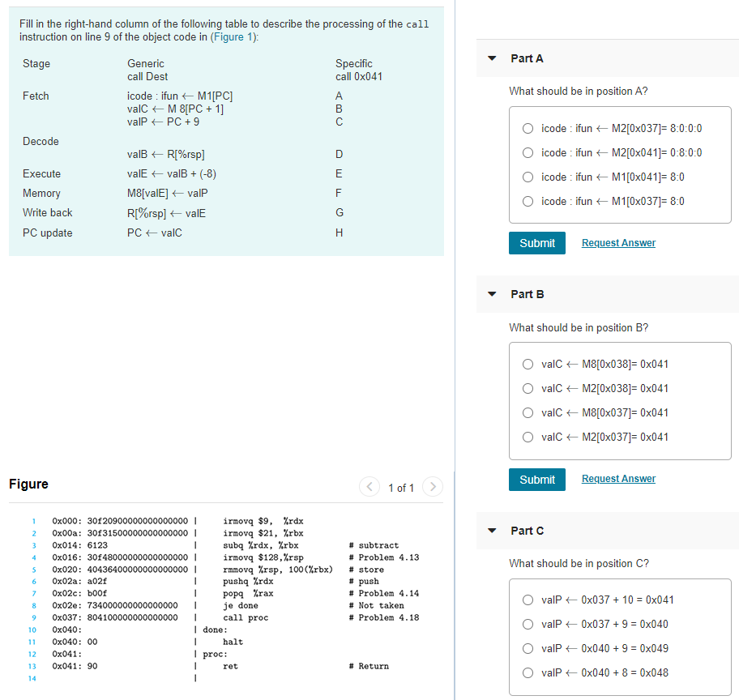Request Answer for Part A
The image size is (739, 700).
click(x=618, y=242)
